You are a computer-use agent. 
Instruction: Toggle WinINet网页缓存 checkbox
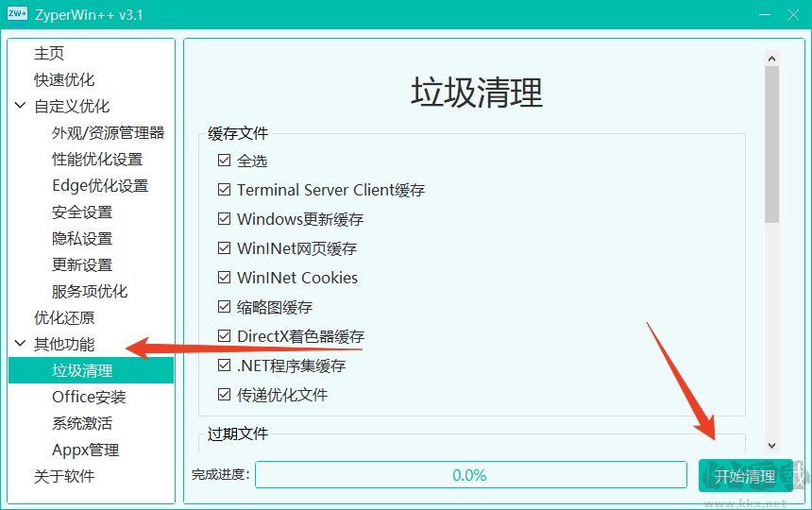[224, 248]
